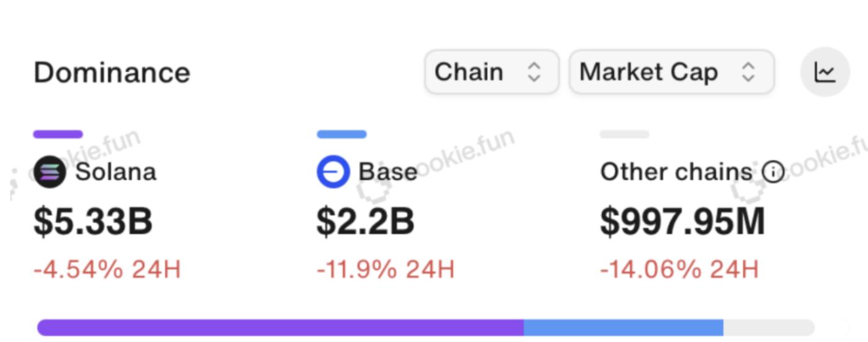Screen dimensions: 868x342
Task: Click Solana's $5.33B market cap value
Action: pos(93,222)
